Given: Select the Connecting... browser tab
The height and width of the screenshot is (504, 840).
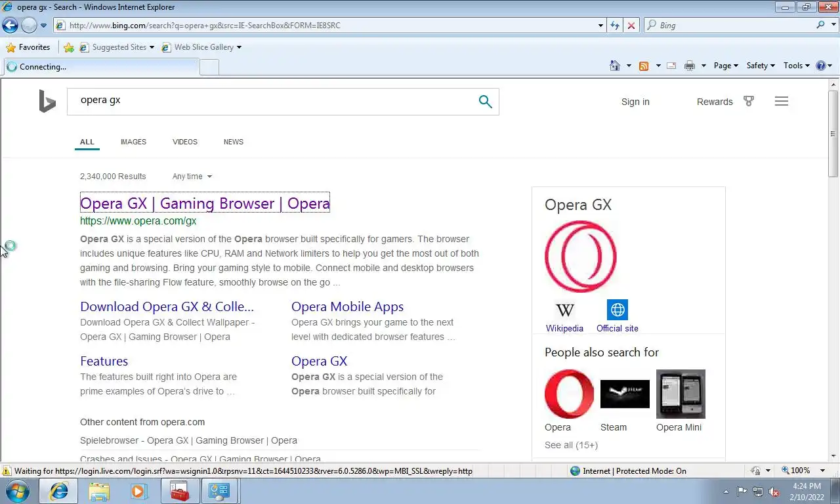Looking at the screenshot, I should pyautogui.click(x=100, y=66).
